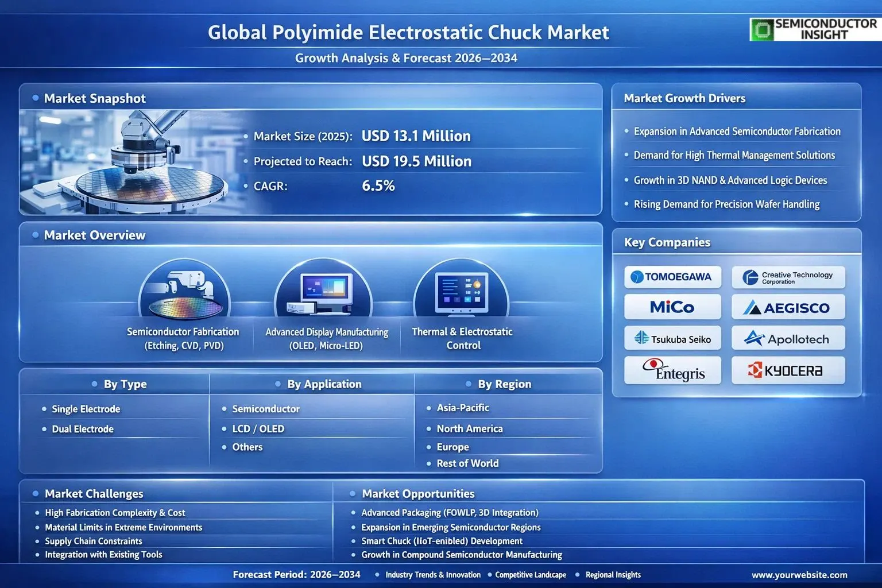Open the www.yourwebsite.com link
The height and width of the screenshot is (588, 882).
pyautogui.click(x=799, y=575)
